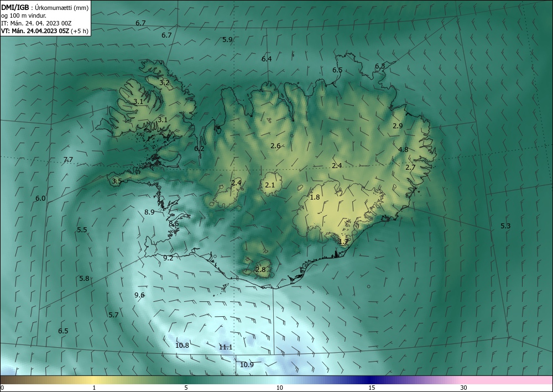Click the 2.8 value on the southern glacier

[x=260, y=270]
